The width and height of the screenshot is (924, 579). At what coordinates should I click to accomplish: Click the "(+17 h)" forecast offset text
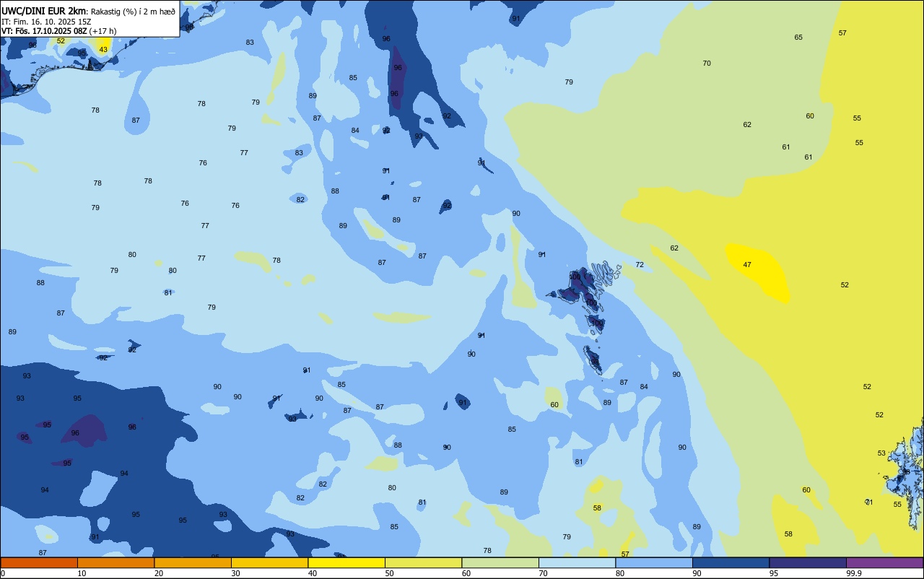pyautogui.click(x=103, y=31)
